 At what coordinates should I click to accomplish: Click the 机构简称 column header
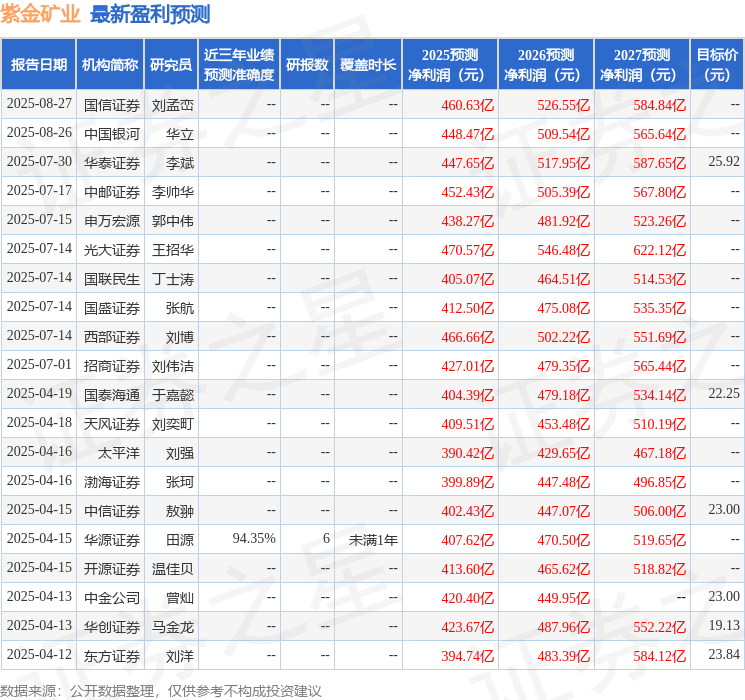(x=110, y=64)
